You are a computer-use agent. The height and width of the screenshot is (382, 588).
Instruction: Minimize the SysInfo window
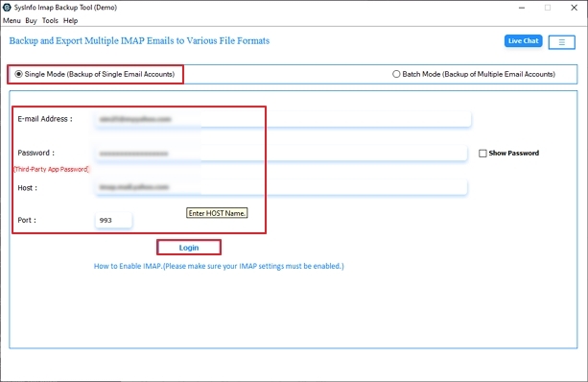click(522, 8)
